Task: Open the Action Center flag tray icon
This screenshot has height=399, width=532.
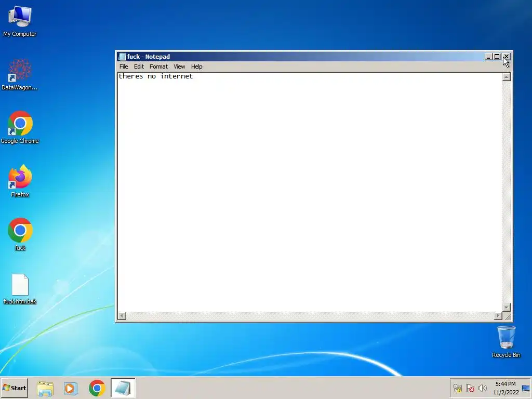Action: tap(470, 388)
